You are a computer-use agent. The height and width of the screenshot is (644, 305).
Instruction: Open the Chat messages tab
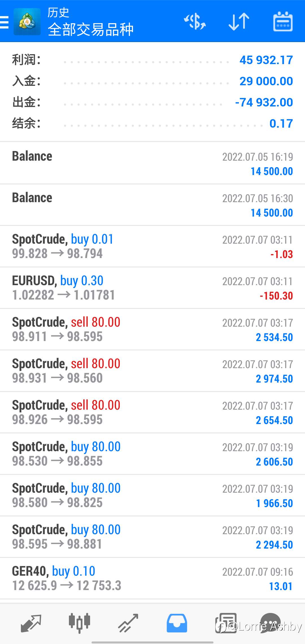coord(271,623)
